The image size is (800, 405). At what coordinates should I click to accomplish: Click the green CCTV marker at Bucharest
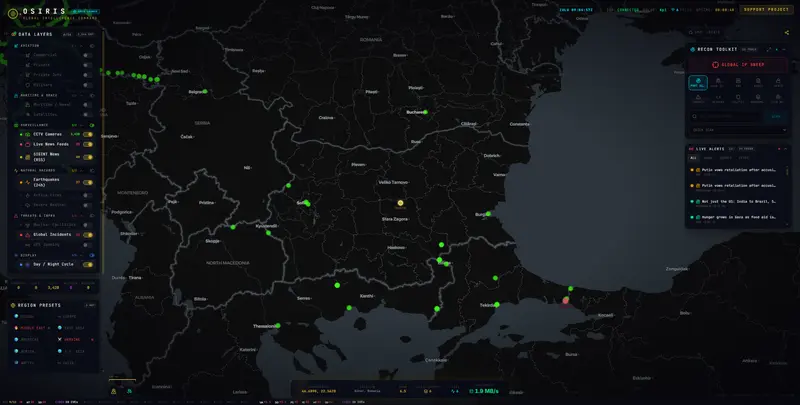point(425,112)
